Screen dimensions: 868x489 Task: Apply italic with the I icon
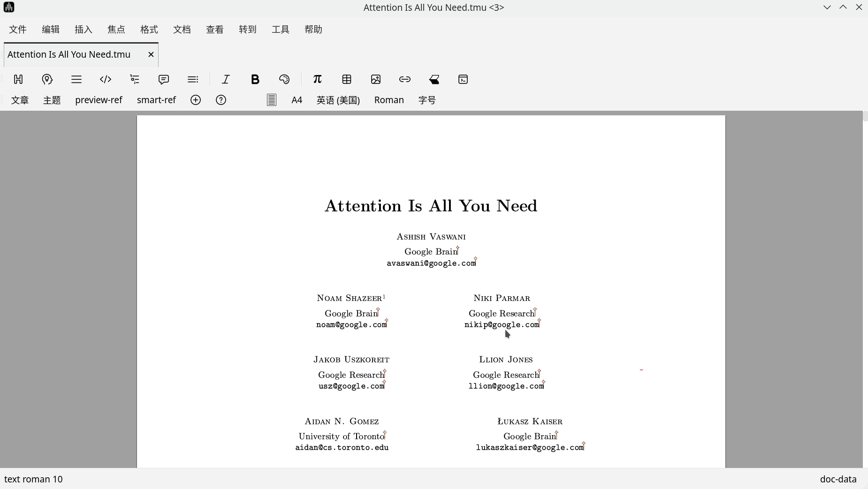click(226, 79)
